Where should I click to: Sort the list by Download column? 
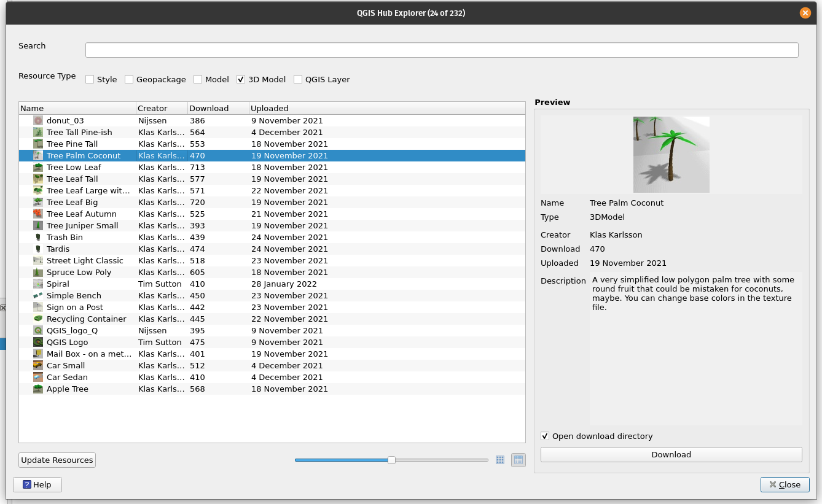(218, 108)
